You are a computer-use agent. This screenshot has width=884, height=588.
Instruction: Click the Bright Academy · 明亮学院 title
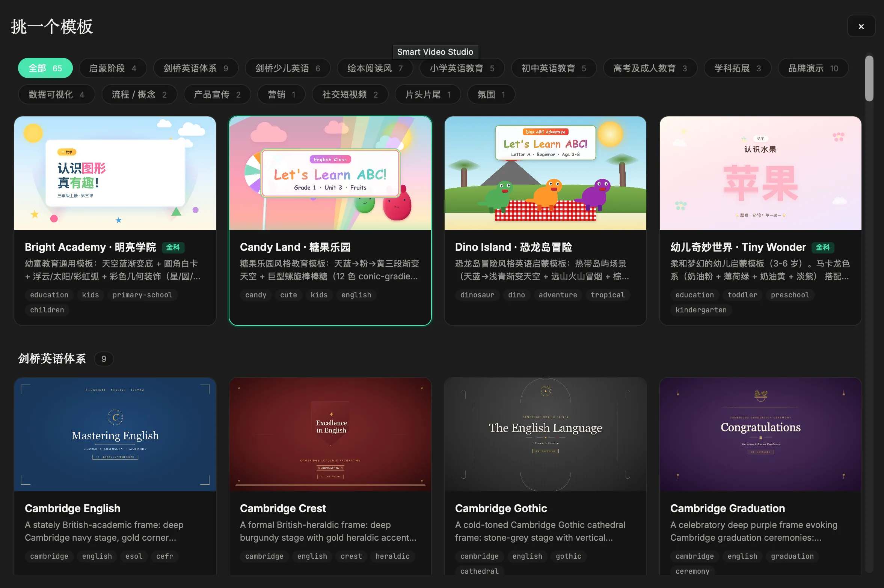[x=90, y=247]
